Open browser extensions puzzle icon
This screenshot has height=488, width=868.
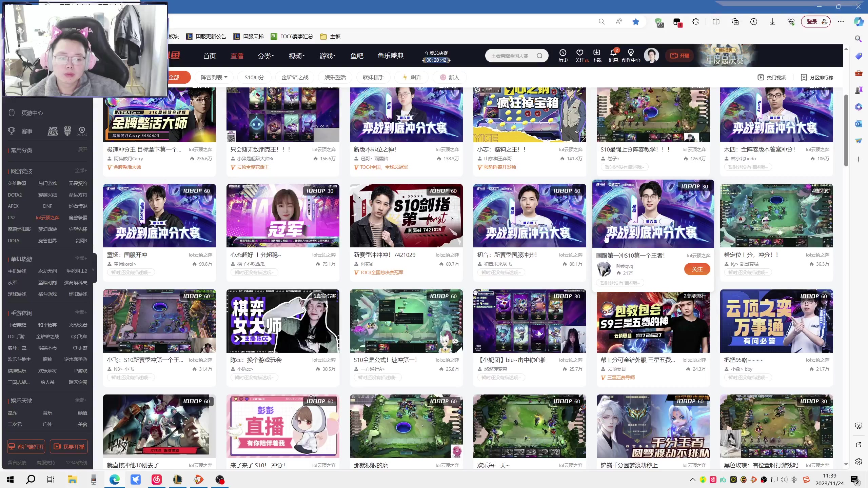(x=695, y=22)
